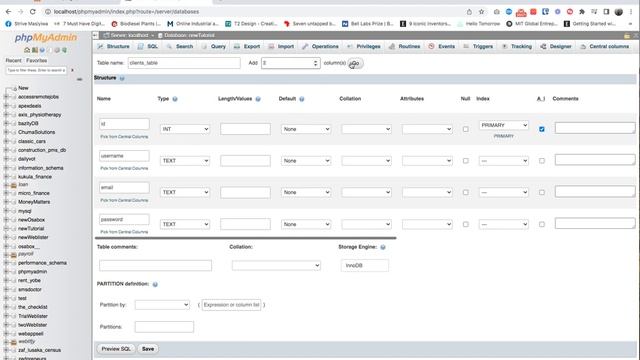Select the phpmyadmin database in tree
640x360 pixels.
click(32, 272)
